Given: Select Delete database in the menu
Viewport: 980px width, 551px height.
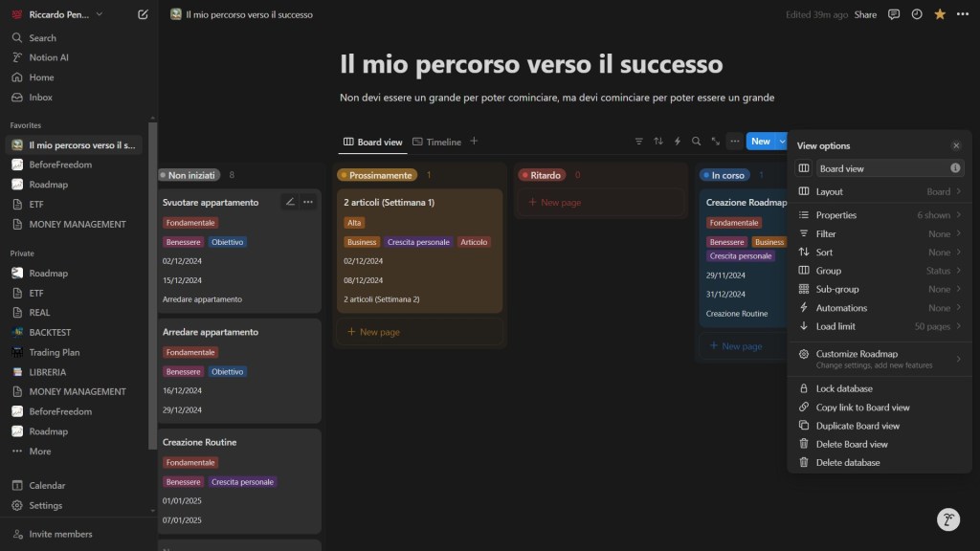Looking at the screenshot, I should coord(846,462).
